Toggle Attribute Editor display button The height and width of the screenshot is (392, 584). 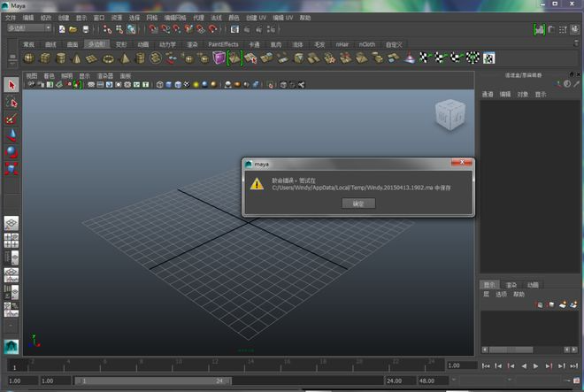click(551, 29)
